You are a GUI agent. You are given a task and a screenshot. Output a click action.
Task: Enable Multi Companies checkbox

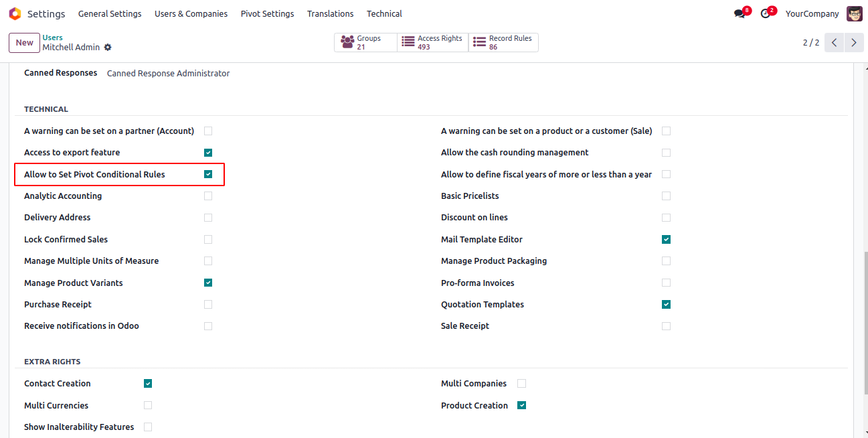tap(521, 384)
